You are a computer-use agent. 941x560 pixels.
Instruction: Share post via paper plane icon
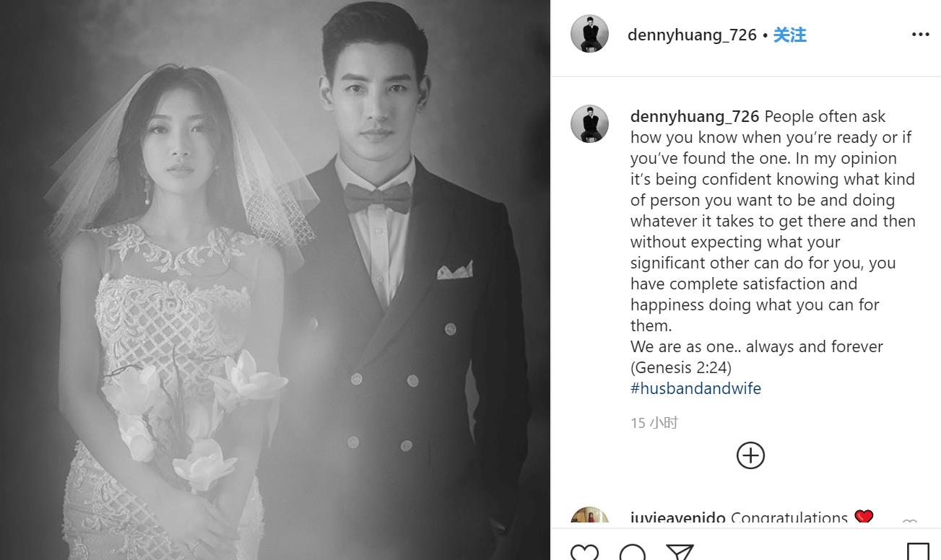pos(680,552)
